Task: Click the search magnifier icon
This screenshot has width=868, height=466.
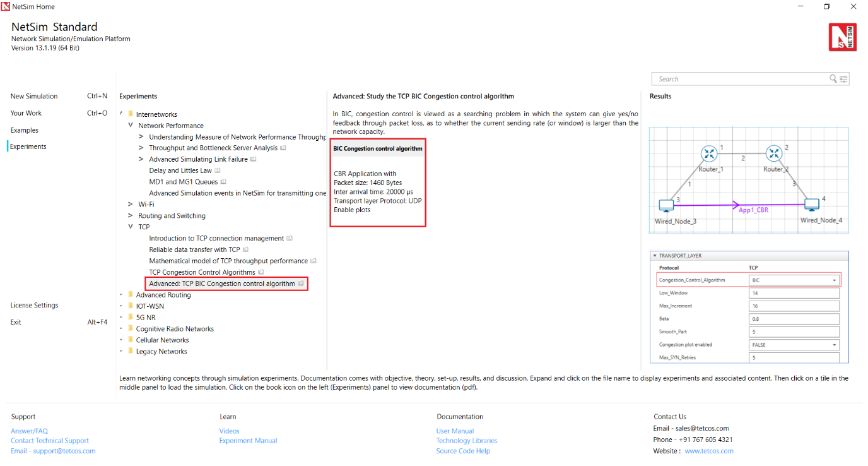Action: 833,79
